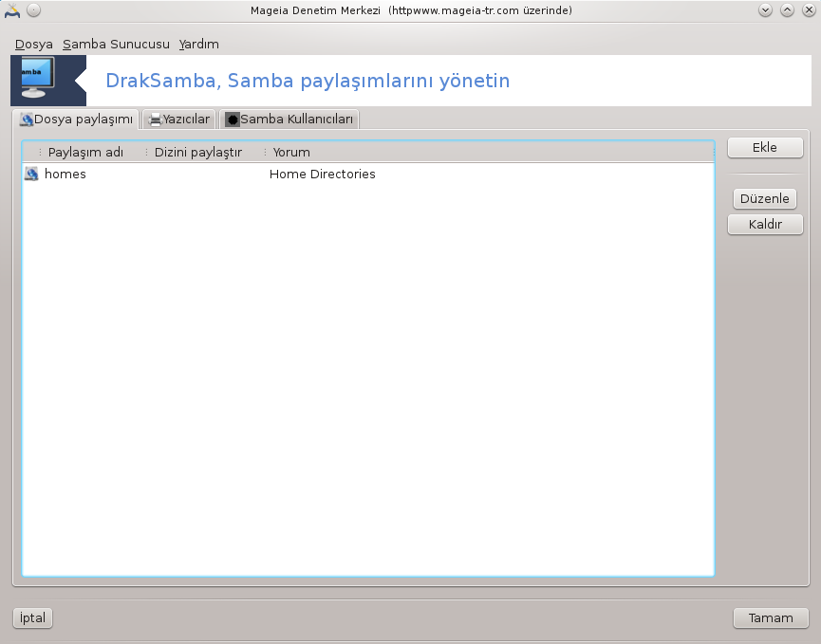Click the black icon on Samba Kullanıcıları tab
This screenshot has width=821, height=644.
point(232,120)
